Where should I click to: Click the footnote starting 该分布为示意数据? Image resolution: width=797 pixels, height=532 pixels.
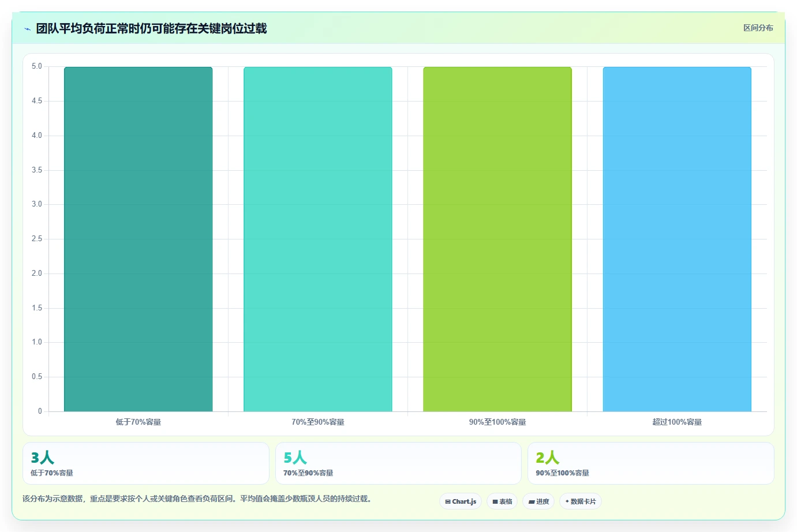(198, 499)
